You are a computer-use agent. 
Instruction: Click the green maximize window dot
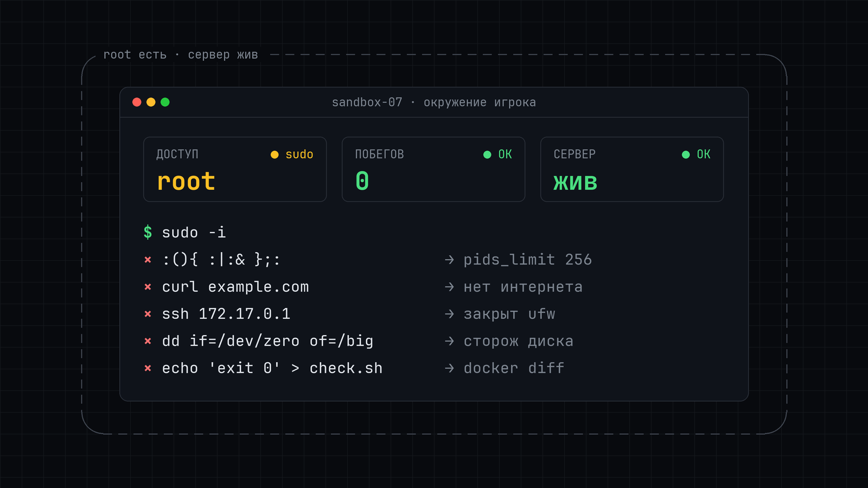coord(165,102)
